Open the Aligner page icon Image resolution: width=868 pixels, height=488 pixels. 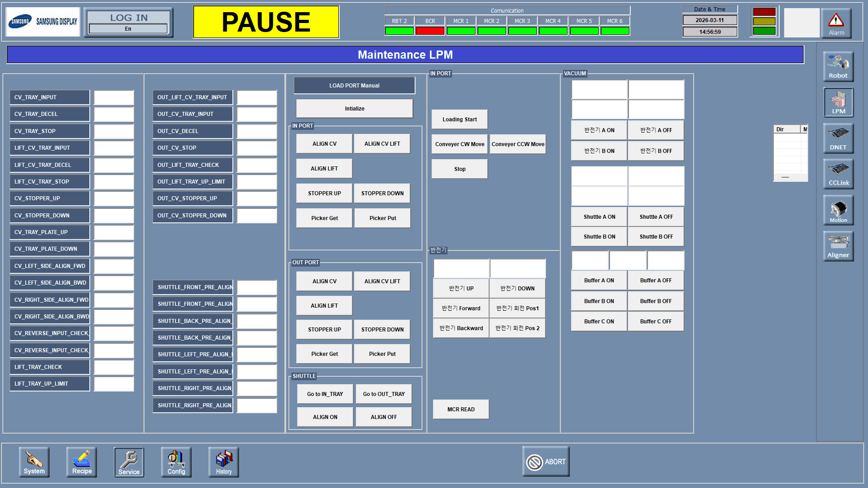(x=838, y=246)
